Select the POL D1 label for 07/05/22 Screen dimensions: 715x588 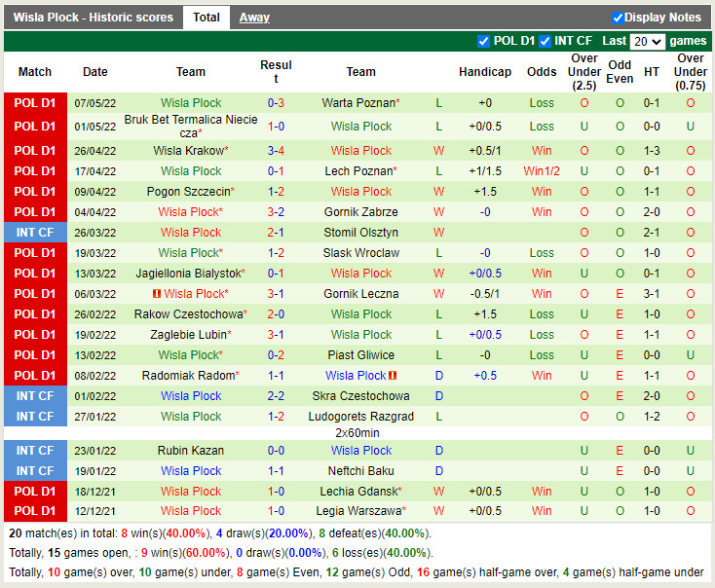(x=35, y=103)
